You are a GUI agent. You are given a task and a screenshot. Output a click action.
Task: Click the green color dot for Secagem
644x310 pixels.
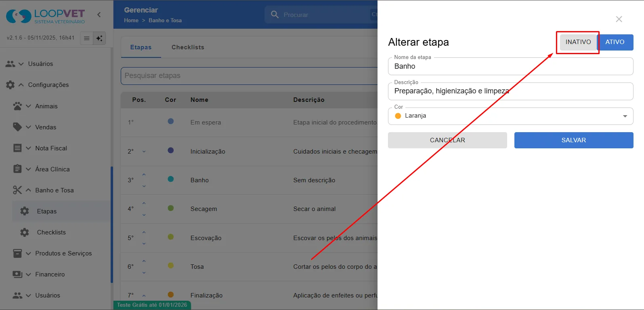point(171,208)
